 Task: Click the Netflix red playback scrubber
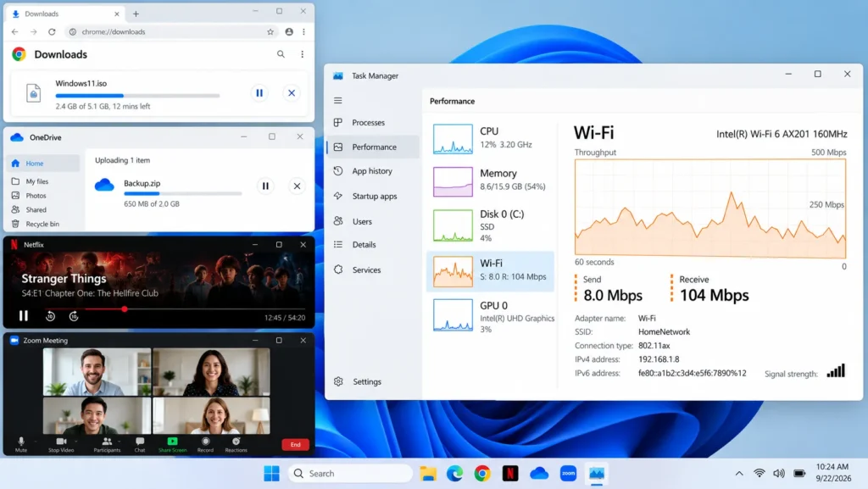click(x=125, y=309)
